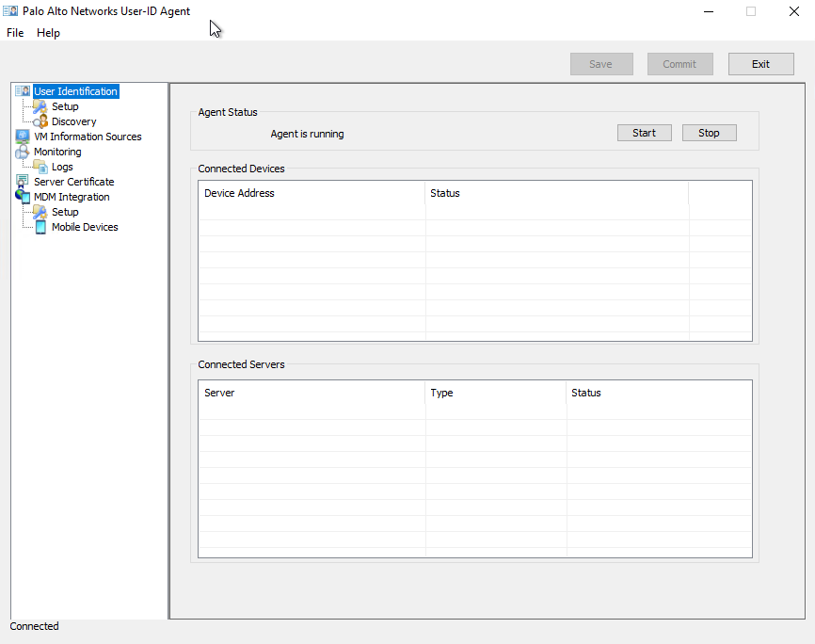The width and height of the screenshot is (815, 644).
Task: Click the Logs folder icon
Action: 40,167
